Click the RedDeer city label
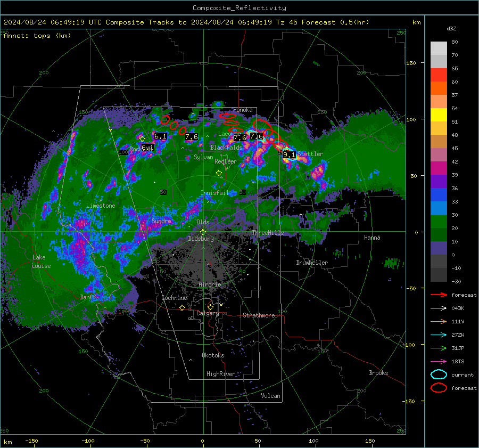Screen dimensions: 479x448 click(226, 161)
